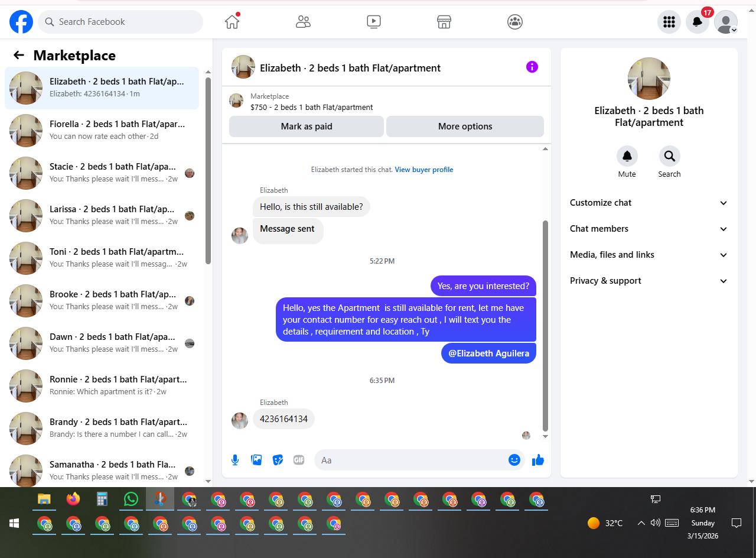Click the 'Hello, is this still available?' message
The image size is (756, 558).
tap(312, 207)
